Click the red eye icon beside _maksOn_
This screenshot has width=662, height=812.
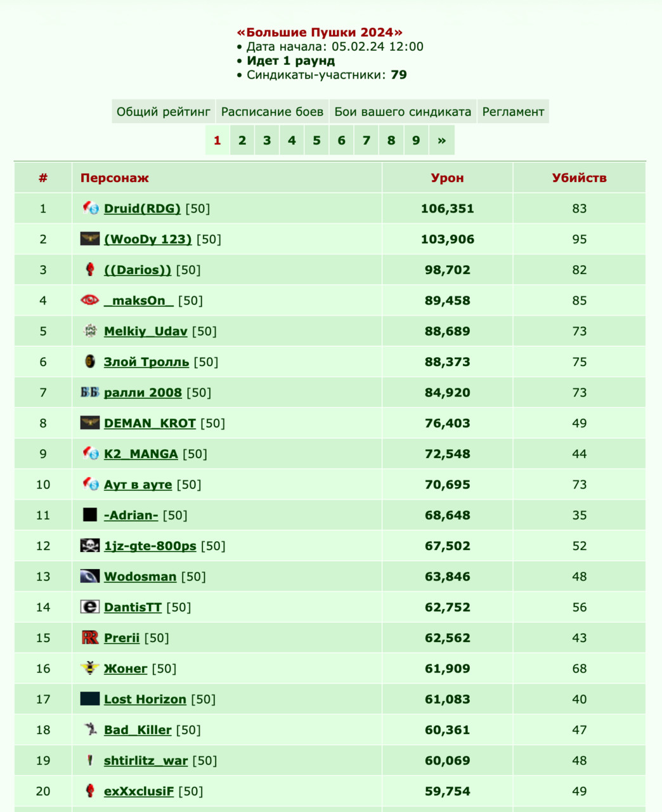pyautogui.click(x=90, y=300)
